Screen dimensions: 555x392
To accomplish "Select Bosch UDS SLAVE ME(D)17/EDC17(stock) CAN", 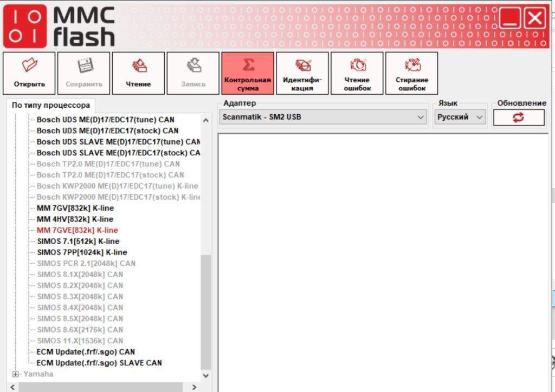I will pyautogui.click(x=118, y=153).
